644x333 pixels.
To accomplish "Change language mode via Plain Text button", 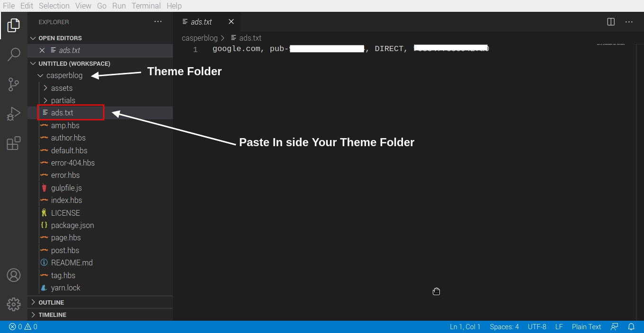I will pyautogui.click(x=586, y=326).
